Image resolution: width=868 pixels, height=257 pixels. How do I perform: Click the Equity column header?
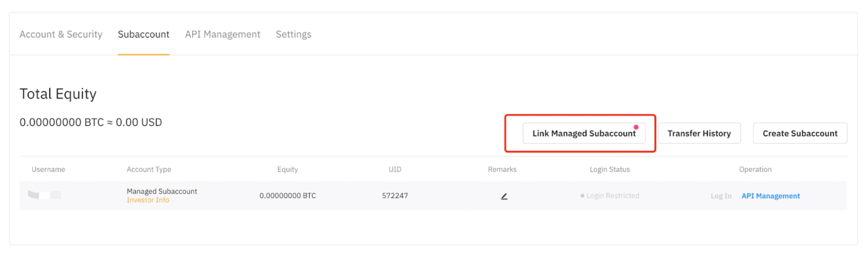(x=288, y=169)
